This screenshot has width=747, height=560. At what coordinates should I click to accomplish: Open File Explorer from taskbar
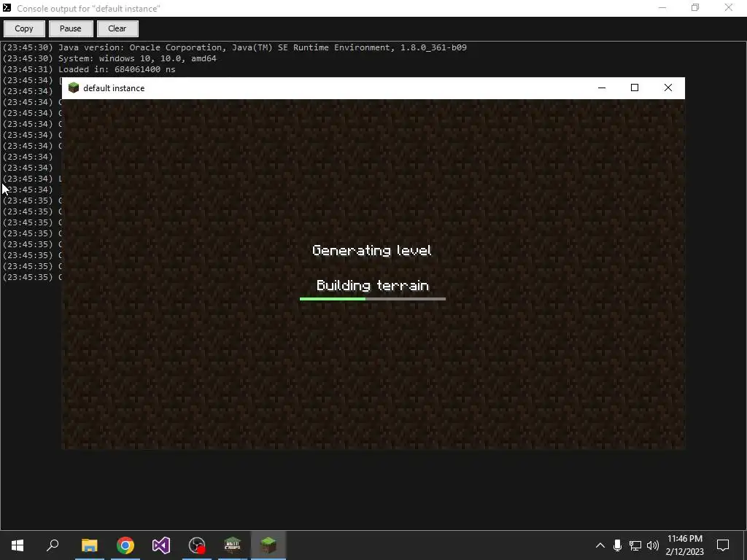(x=90, y=545)
